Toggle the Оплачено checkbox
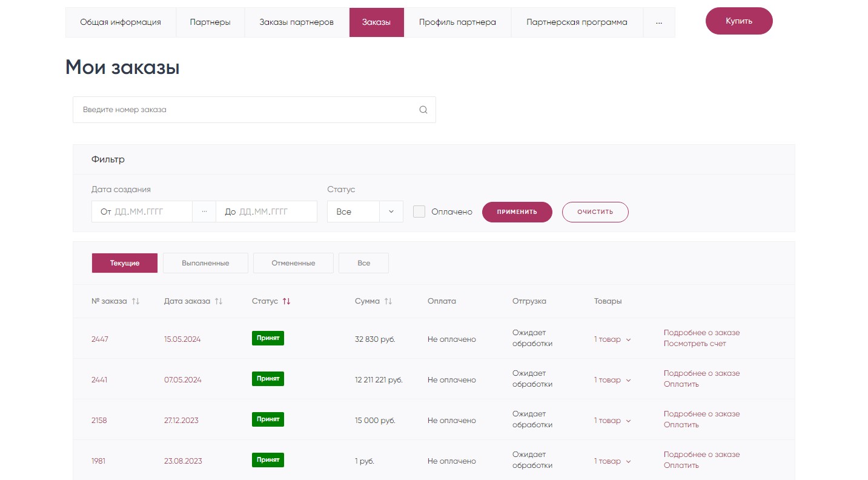This screenshot has width=868, height=480. 419,212
